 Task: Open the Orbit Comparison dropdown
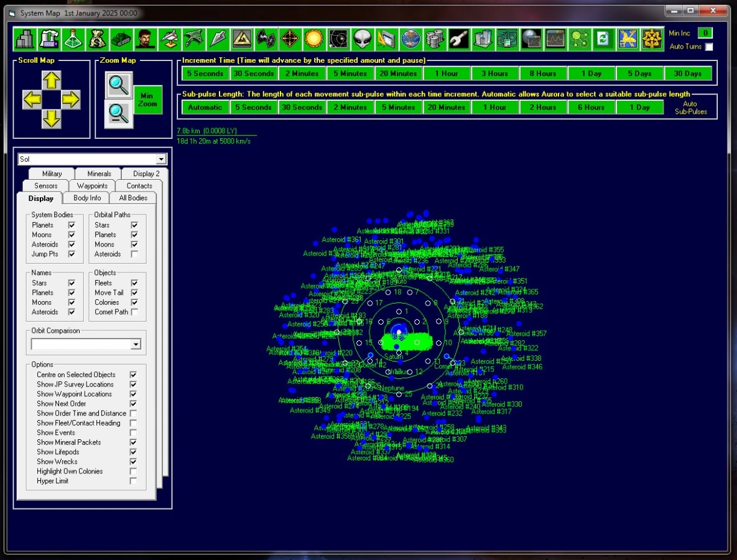pos(136,344)
